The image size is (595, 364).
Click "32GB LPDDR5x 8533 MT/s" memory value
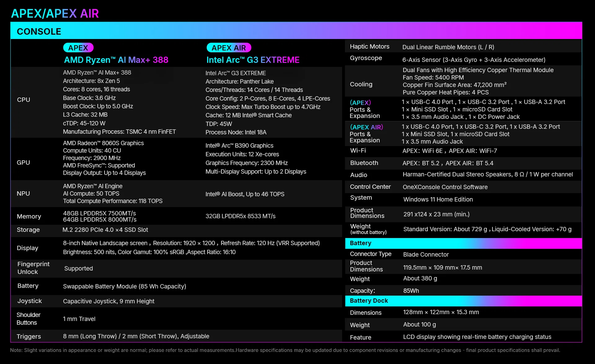(240, 216)
